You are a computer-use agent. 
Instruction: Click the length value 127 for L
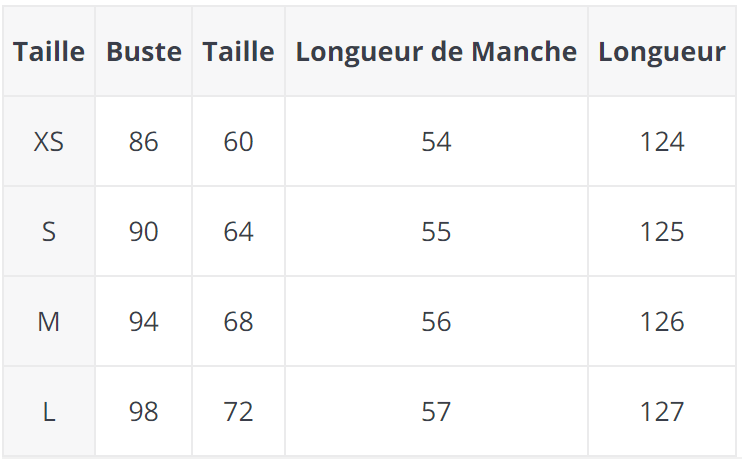pyautogui.click(x=661, y=412)
